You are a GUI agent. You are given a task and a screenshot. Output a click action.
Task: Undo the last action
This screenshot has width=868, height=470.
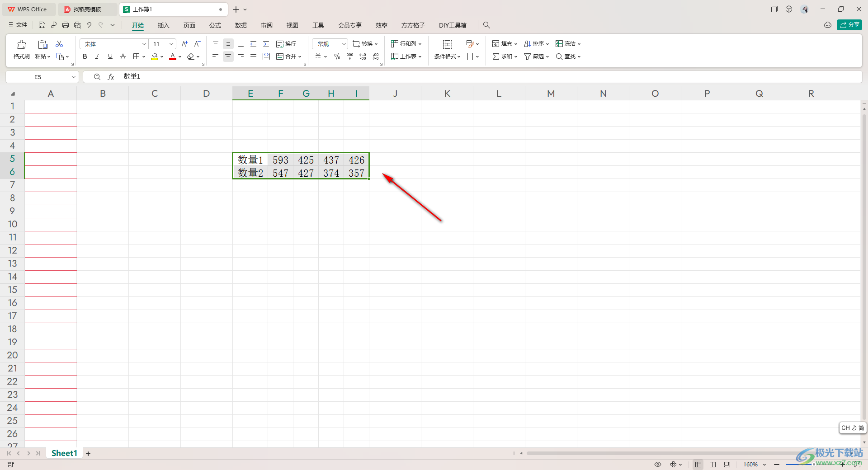[x=89, y=25]
